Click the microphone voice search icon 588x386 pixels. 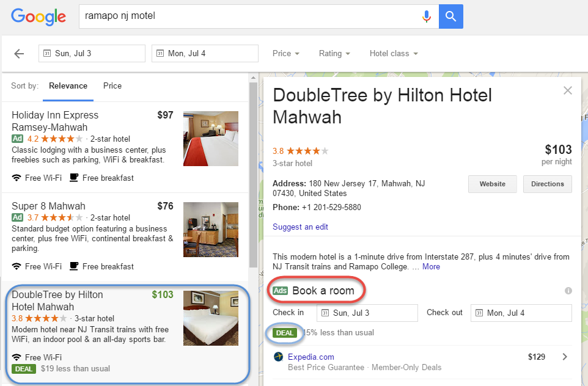[x=427, y=16]
